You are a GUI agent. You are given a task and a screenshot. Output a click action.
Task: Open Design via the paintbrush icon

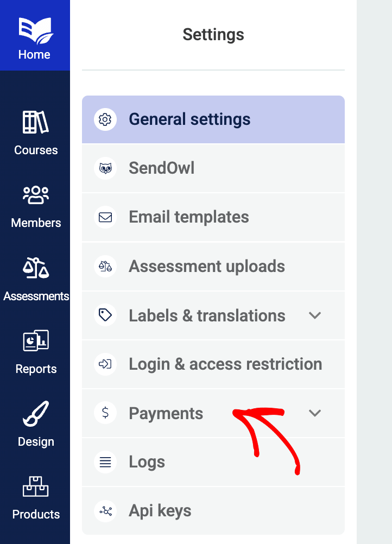(x=36, y=413)
